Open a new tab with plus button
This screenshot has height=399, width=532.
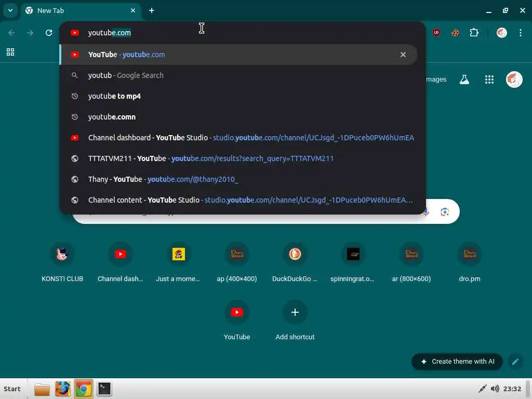tap(152, 10)
